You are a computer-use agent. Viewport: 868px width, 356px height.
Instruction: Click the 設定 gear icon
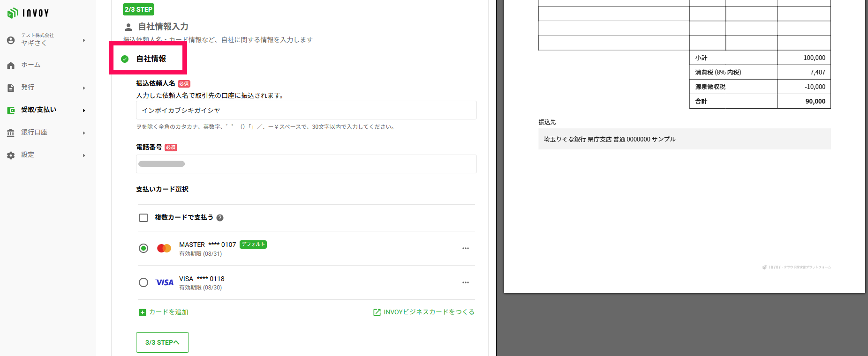11,155
